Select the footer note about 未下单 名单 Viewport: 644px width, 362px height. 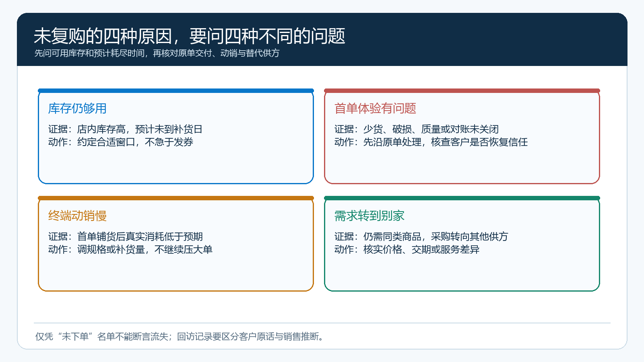pyautogui.click(x=180, y=336)
